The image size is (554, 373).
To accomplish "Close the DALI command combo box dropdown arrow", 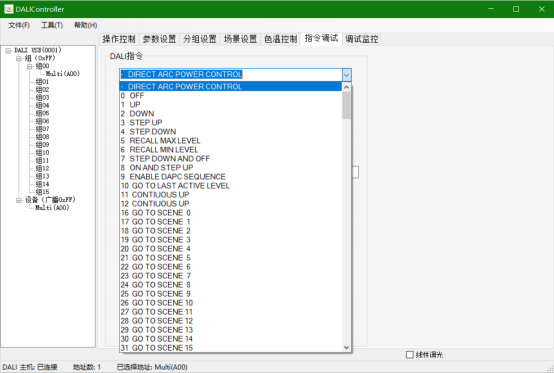I will (x=347, y=75).
